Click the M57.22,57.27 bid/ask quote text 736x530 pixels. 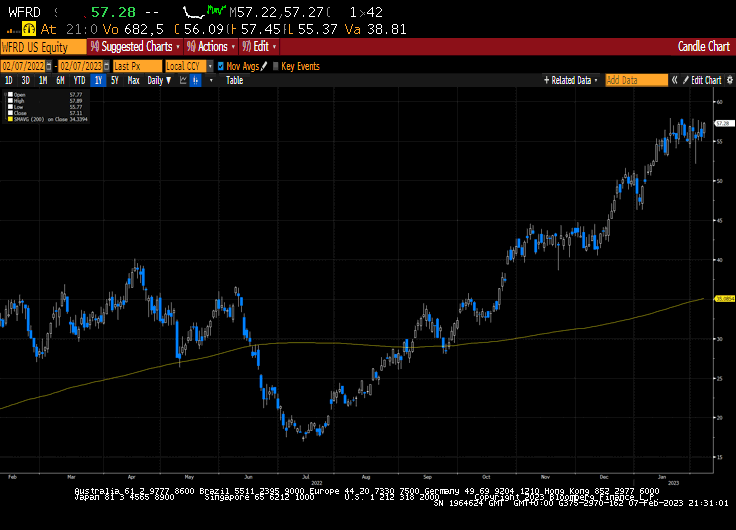tap(279, 12)
